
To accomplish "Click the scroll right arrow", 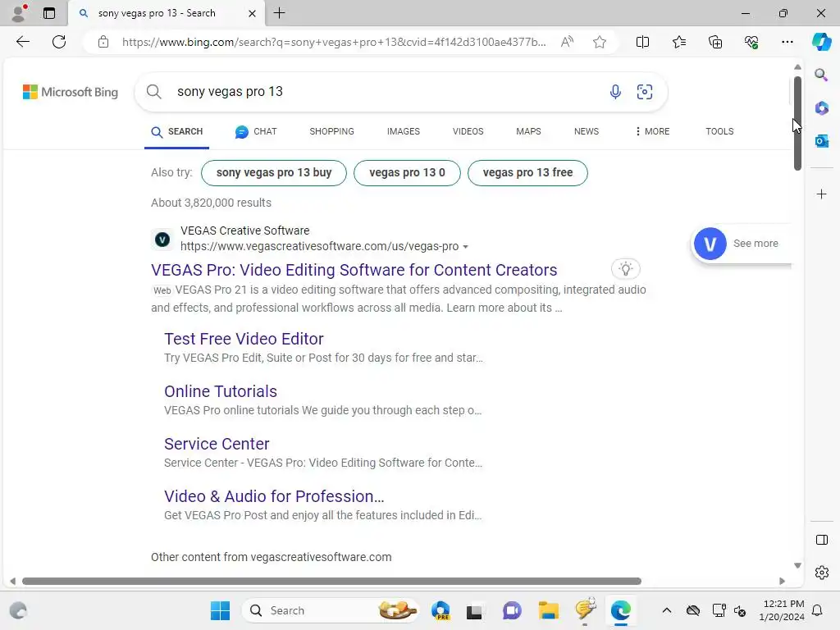I will click(782, 582).
